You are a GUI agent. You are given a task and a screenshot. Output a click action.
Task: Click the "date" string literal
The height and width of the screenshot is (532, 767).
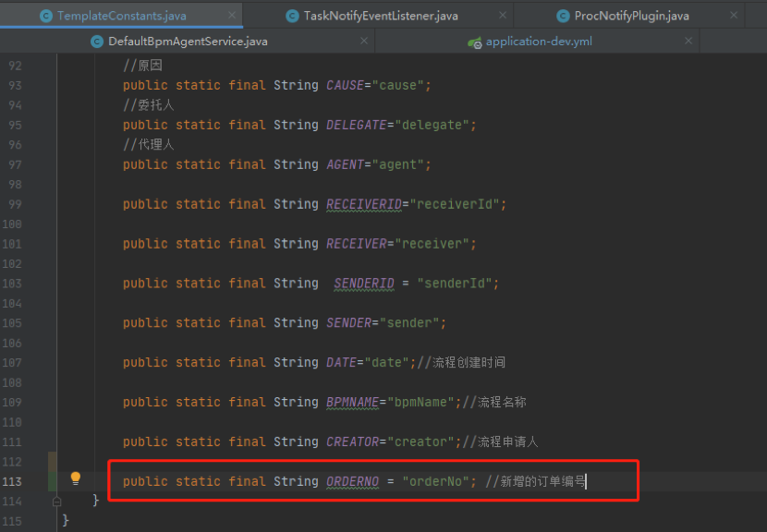tap(387, 362)
